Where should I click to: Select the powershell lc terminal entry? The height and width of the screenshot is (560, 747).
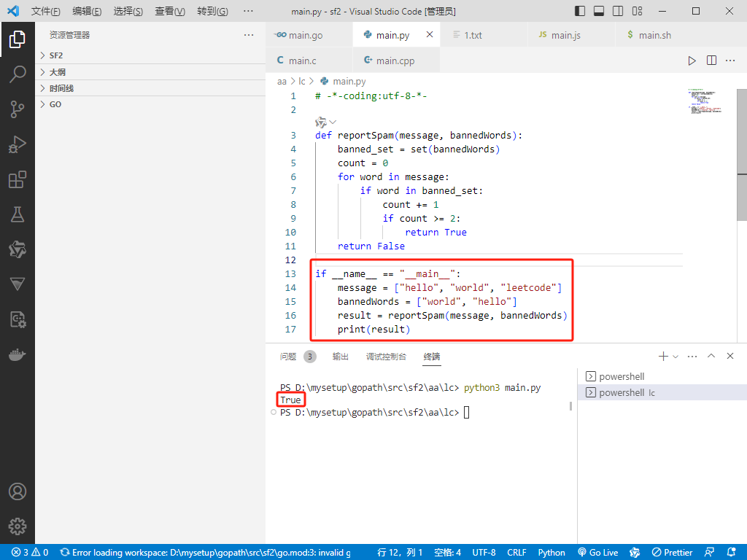[x=662, y=393]
